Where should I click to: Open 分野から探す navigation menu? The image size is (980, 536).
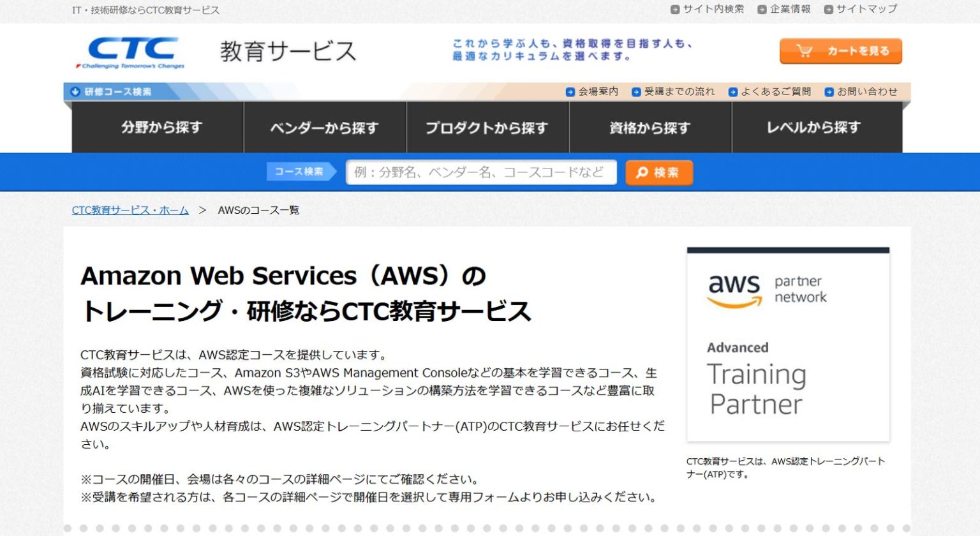(x=157, y=127)
